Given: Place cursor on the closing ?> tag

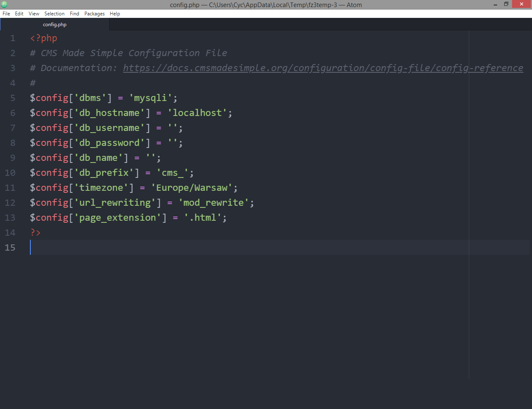Looking at the screenshot, I should click(35, 232).
